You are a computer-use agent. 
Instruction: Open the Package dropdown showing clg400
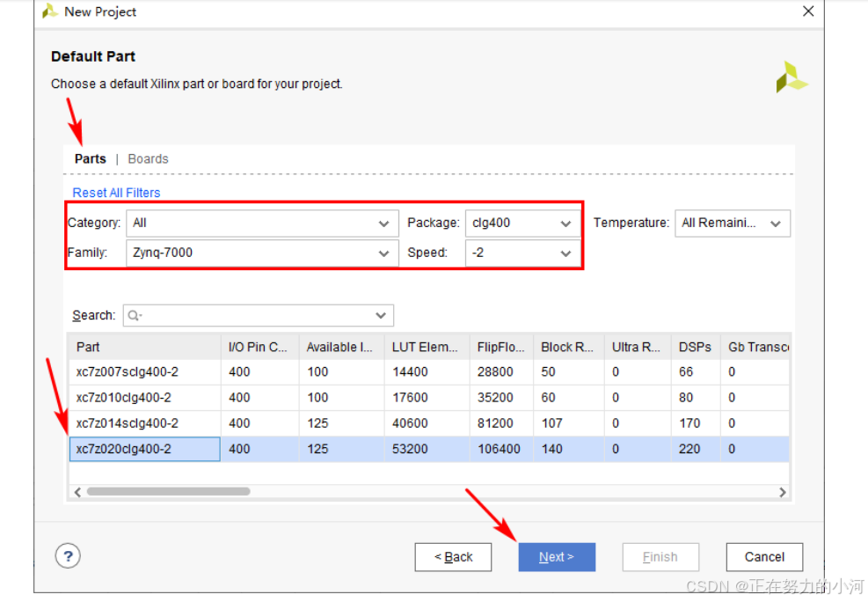tap(522, 224)
